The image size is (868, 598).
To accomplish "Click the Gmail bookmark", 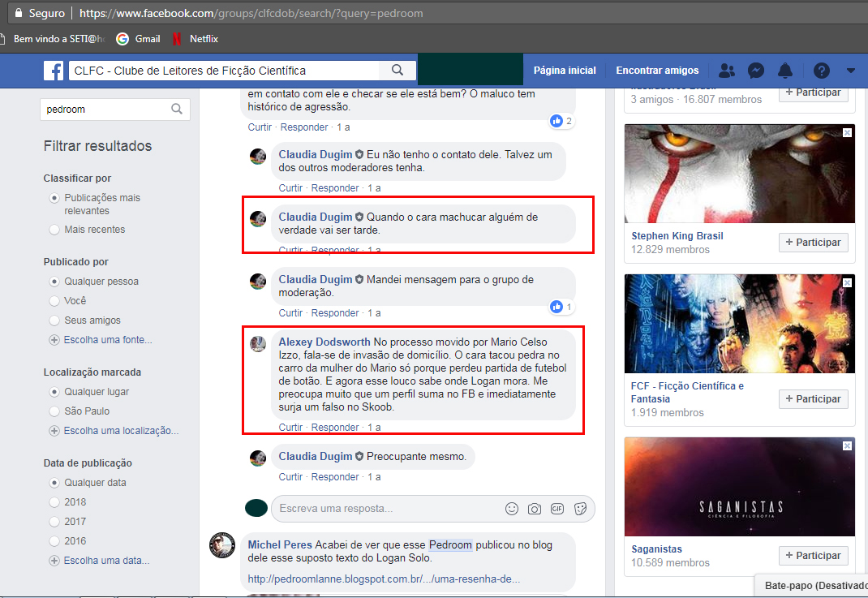I will 139,39.
